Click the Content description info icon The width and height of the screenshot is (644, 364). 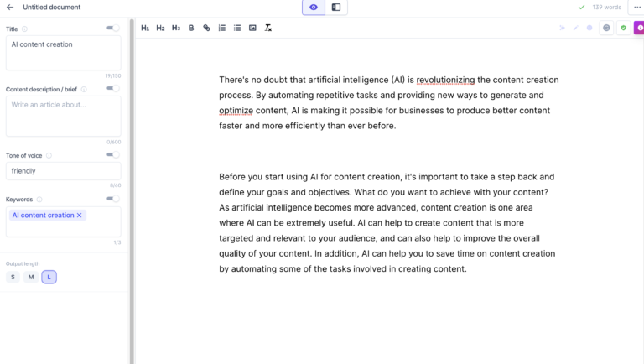[84, 89]
